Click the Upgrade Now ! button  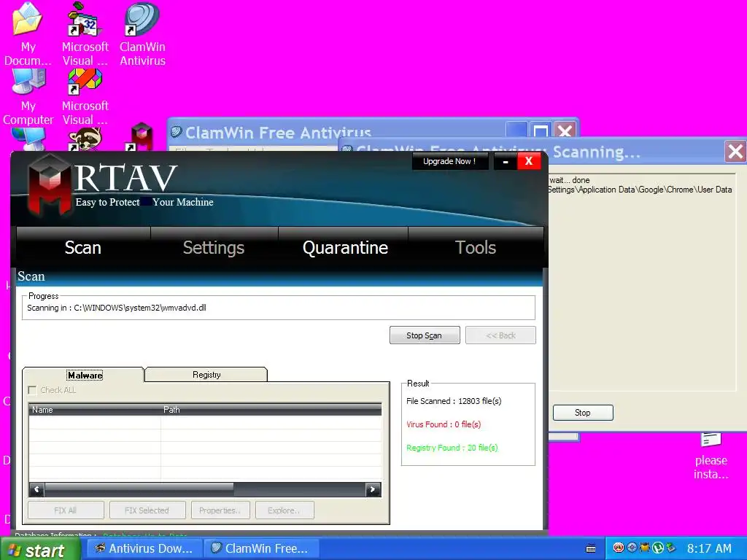point(449,161)
